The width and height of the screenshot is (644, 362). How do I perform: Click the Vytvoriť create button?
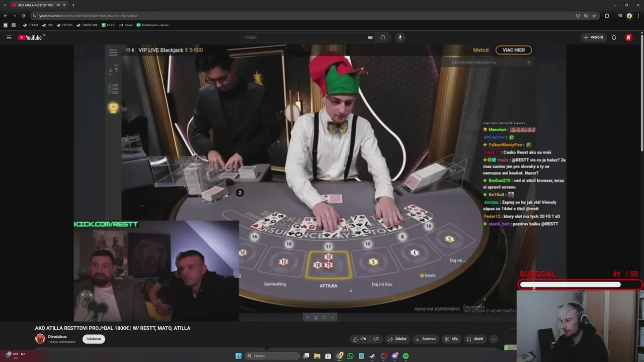pyautogui.click(x=593, y=37)
